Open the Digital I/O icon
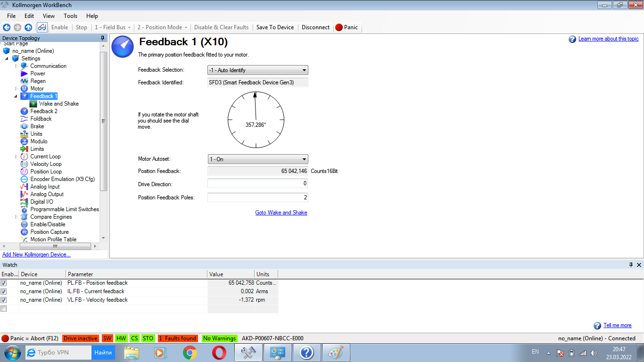Image resolution: width=644 pixels, height=362 pixels. (25, 202)
